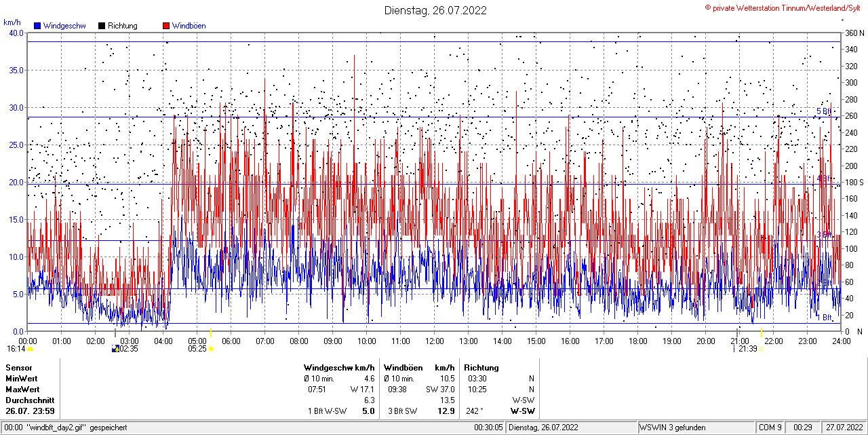Click the chart title Dienstag, 26.07.2022 at top
Screen dimensions: 868x435
tap(435, 10)
